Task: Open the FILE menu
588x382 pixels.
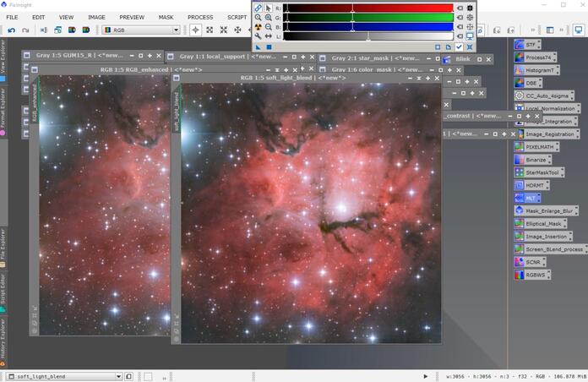Action: click(12, 17)
